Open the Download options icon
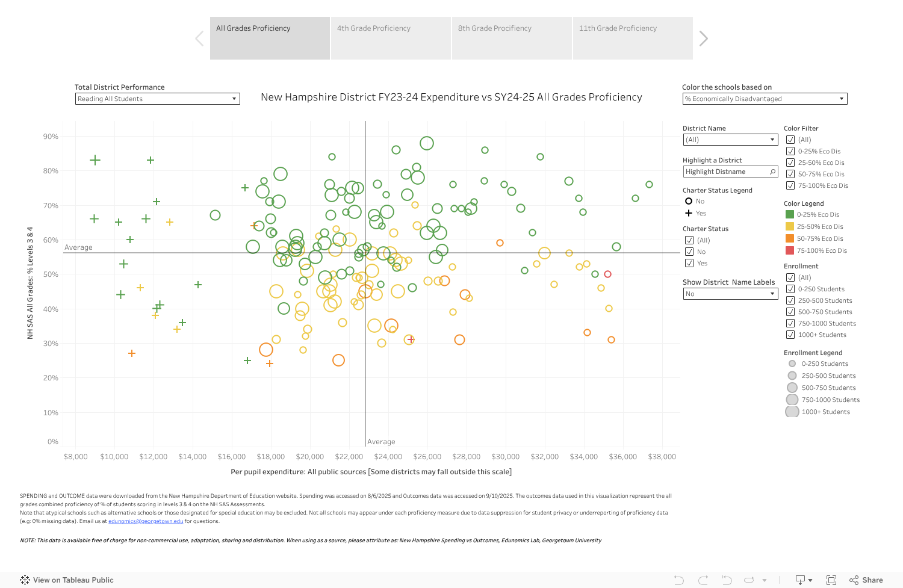Viewport: 903px width, 588px height. [801, 580]
